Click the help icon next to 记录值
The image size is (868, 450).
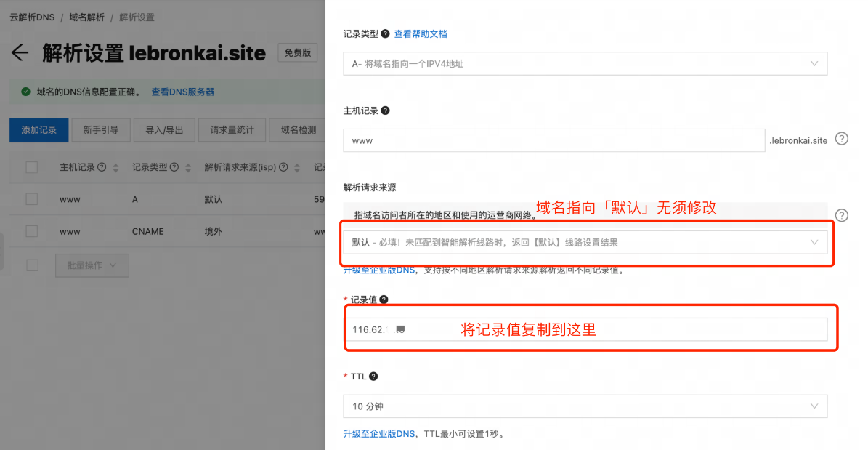[x=384, y=300]
